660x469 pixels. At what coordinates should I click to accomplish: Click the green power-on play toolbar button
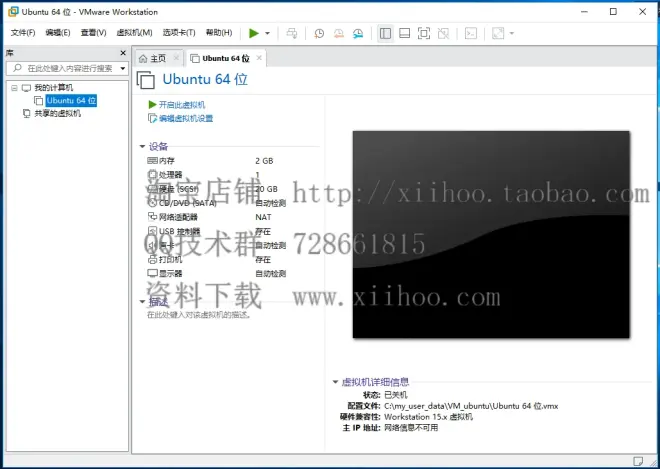(253, 33)
